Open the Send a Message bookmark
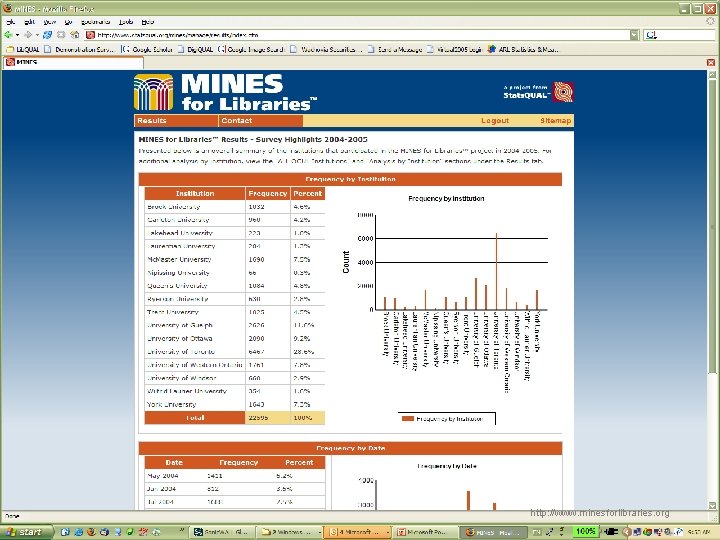 [x=395, y=49]
